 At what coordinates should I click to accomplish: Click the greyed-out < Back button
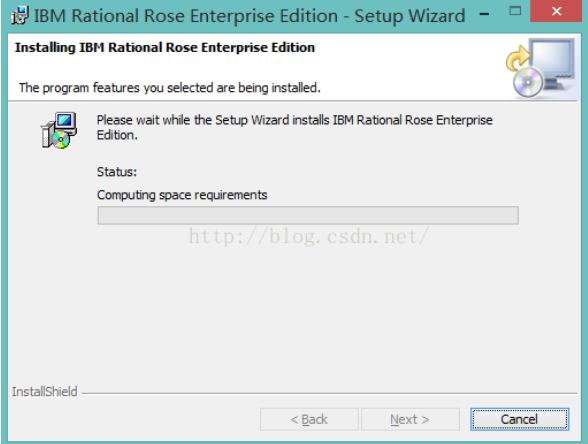click(x=309, y=419)
